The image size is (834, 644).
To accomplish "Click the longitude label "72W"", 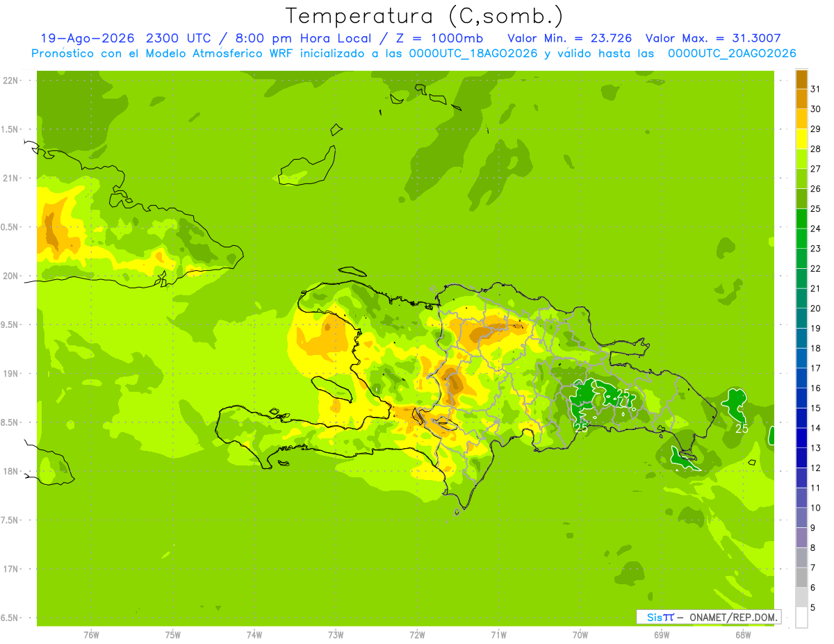I will [417, 634].
